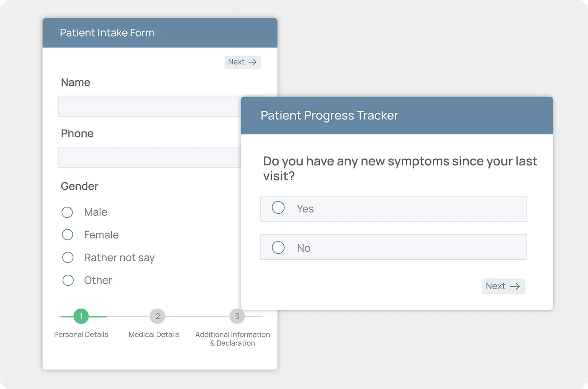This screenshot has height=389, width=588.
Task: Go to the Personal Details step
Action: click(x=81, y=334)
